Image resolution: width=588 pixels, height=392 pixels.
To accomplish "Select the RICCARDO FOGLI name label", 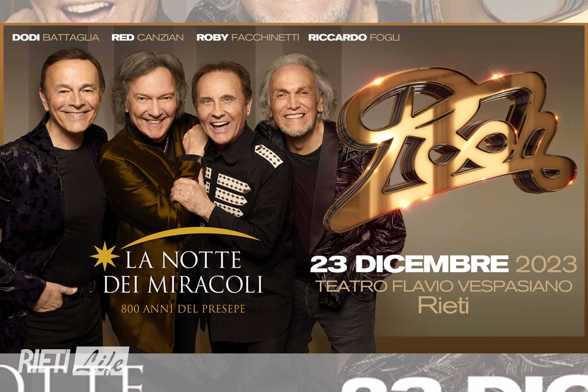I will click(x=354, y=37).
